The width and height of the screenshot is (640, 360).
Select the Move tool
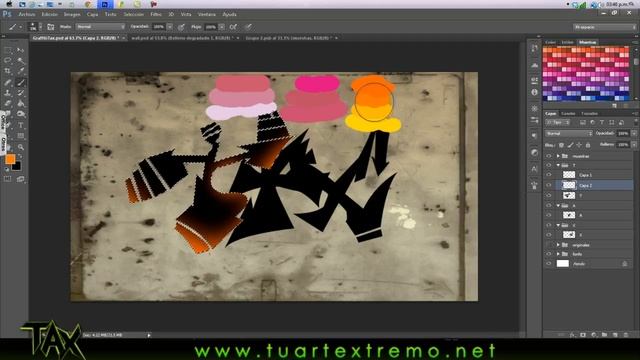click(21, 50)
